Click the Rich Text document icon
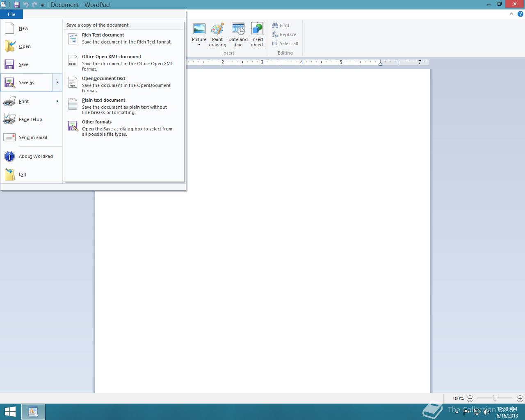 click(x=73, y=39)
